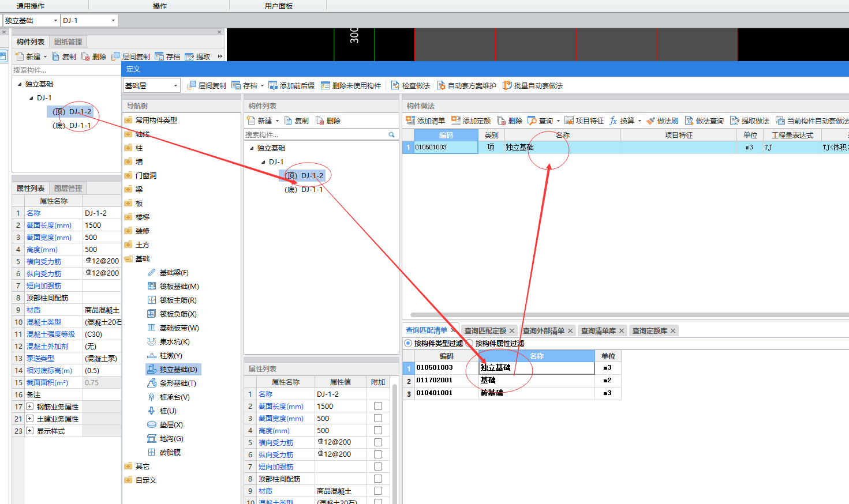
Task: Open 查询 dropdown arrow in 构件做法 toolbar
Action: point(558,121)
